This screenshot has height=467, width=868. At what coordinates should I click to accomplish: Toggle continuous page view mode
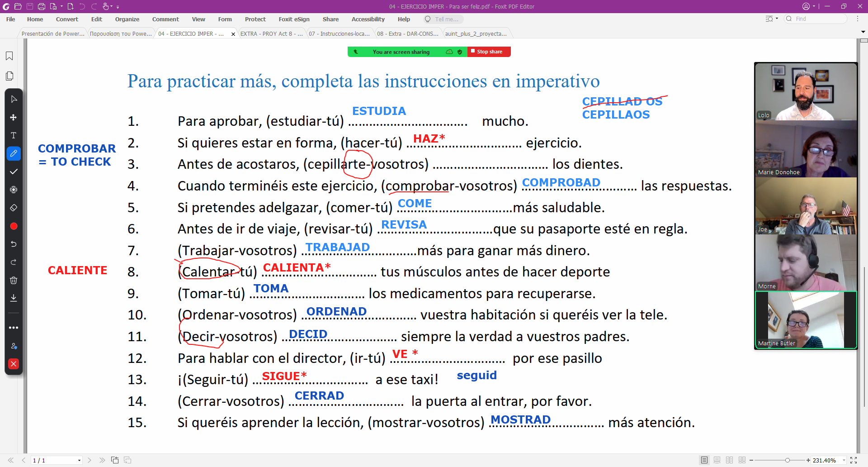[x=717, y=460]
